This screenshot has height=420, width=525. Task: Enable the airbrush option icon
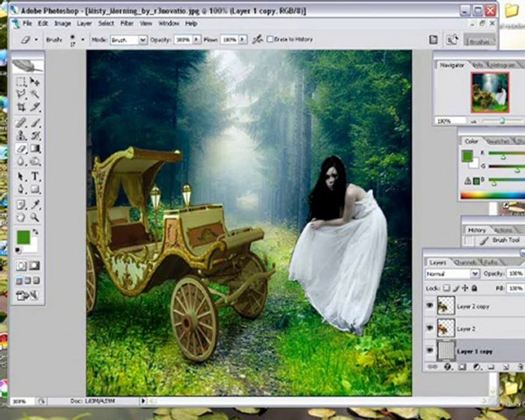pos(257,40)
